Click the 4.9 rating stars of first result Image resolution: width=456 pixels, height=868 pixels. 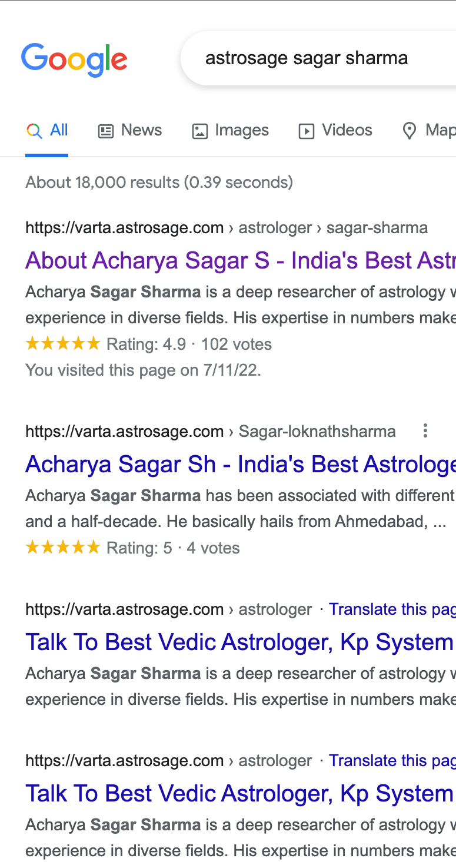coord(63,344)
